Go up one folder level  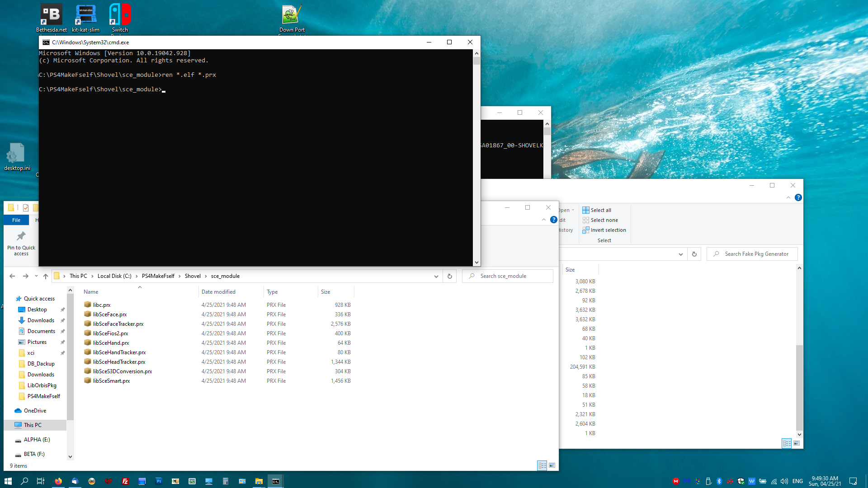pyautogui.click(x=46, y=276)
